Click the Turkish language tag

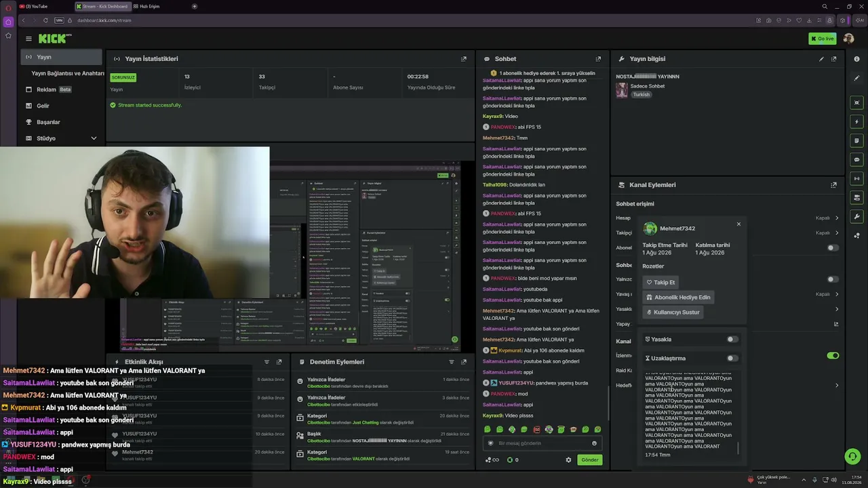[642, 94]
